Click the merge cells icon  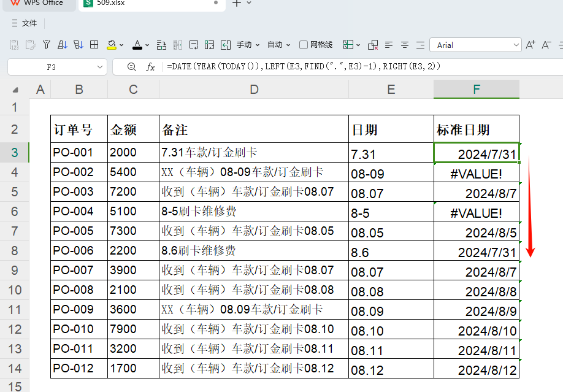209,45
